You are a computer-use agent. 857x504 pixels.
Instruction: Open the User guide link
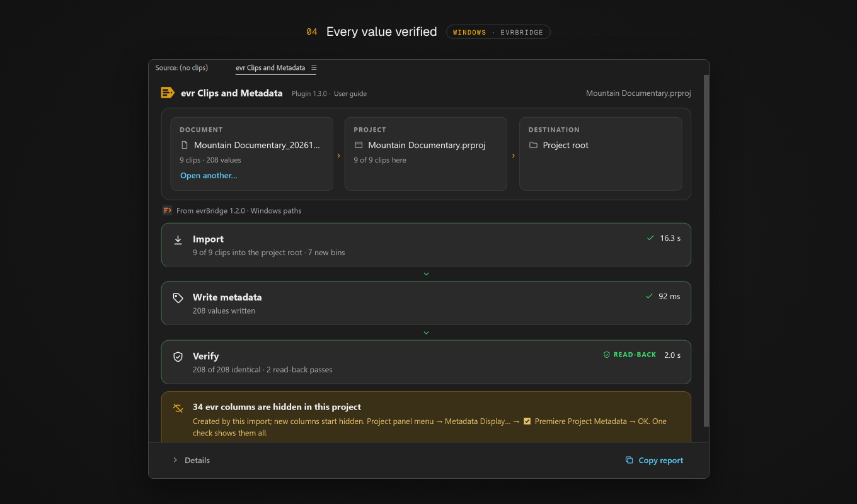[x=350, y=94]
